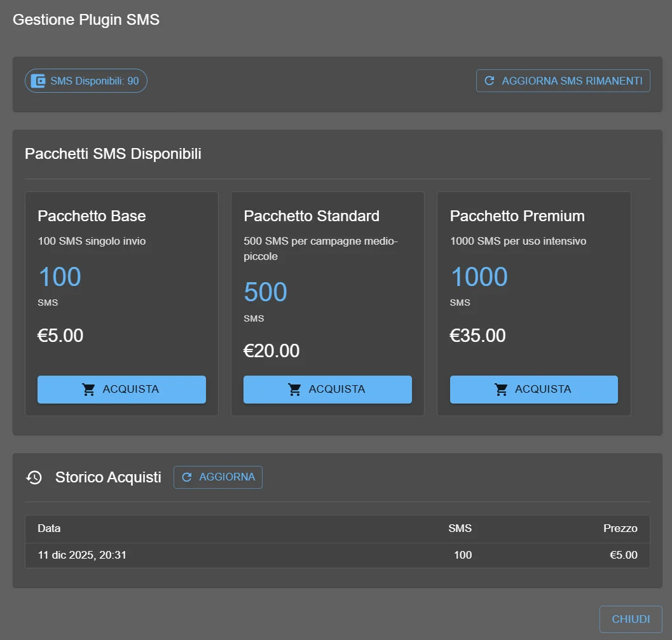Click the cart icon on Pacchetto Base purchase button
The image size is (672, 640).
pyautogui.click(x=89, y=389)
